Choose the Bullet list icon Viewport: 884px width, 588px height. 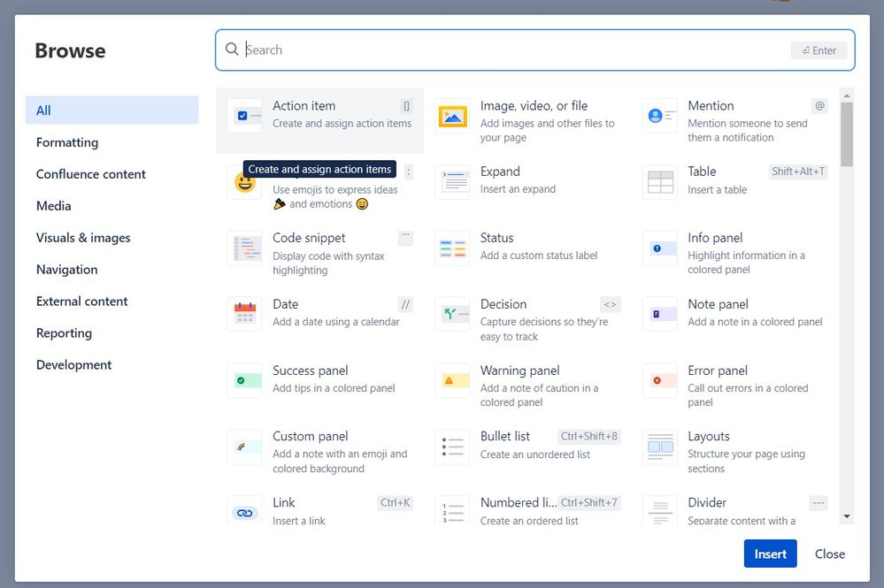click(452, 447)
